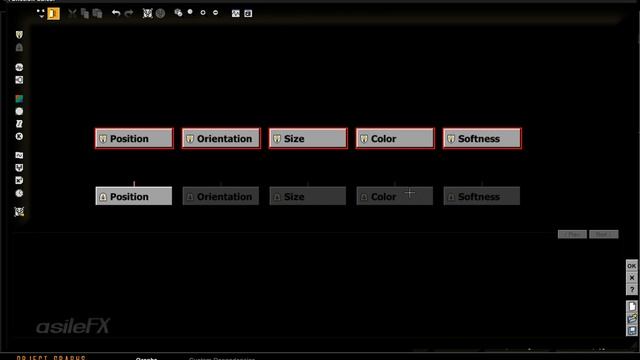This screenshot has width=640, height=360.
Task: Select the square icon above the clock in the sidebar
Action: pyautogui.click(x=19, y=180)
